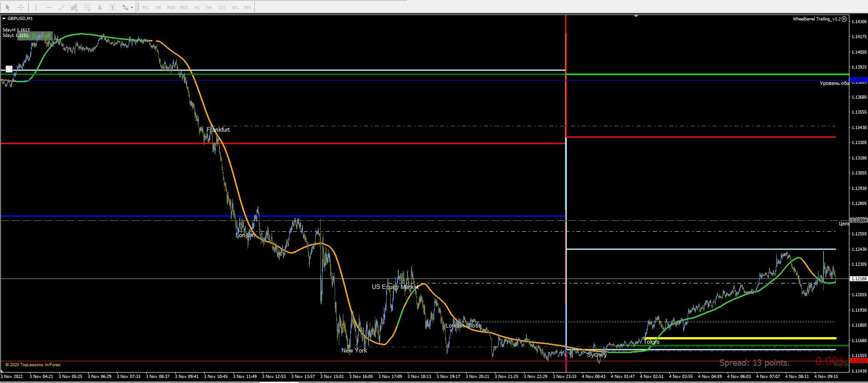Select the trendline drawing tool
This screenshot has width=868, height=383.
click(x=62, y=7)
